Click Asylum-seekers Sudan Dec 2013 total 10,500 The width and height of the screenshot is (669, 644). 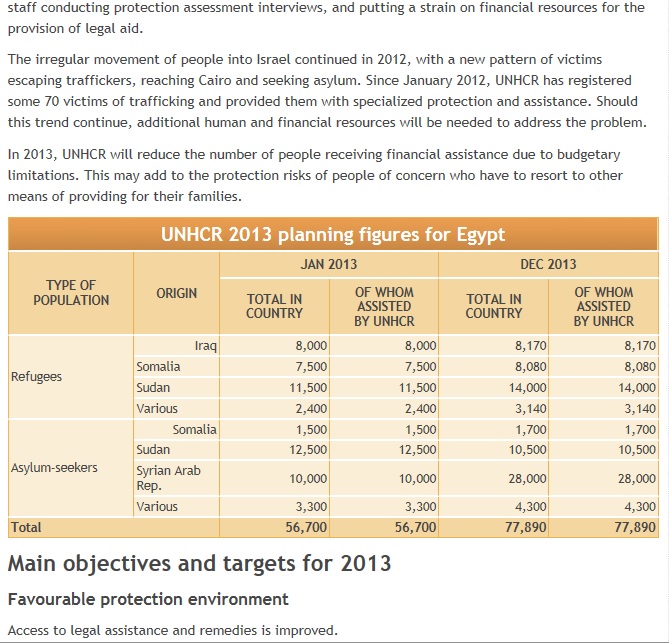(x=527, y=450)
